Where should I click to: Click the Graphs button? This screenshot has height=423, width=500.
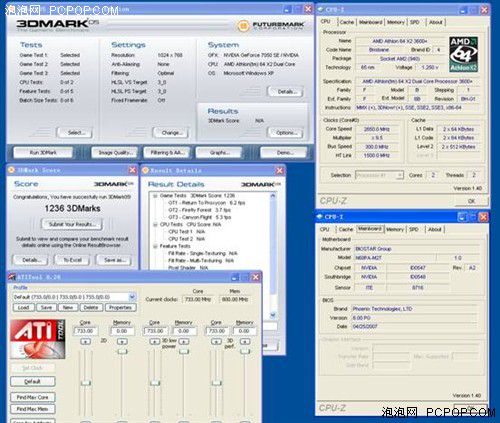pos(219,152)
